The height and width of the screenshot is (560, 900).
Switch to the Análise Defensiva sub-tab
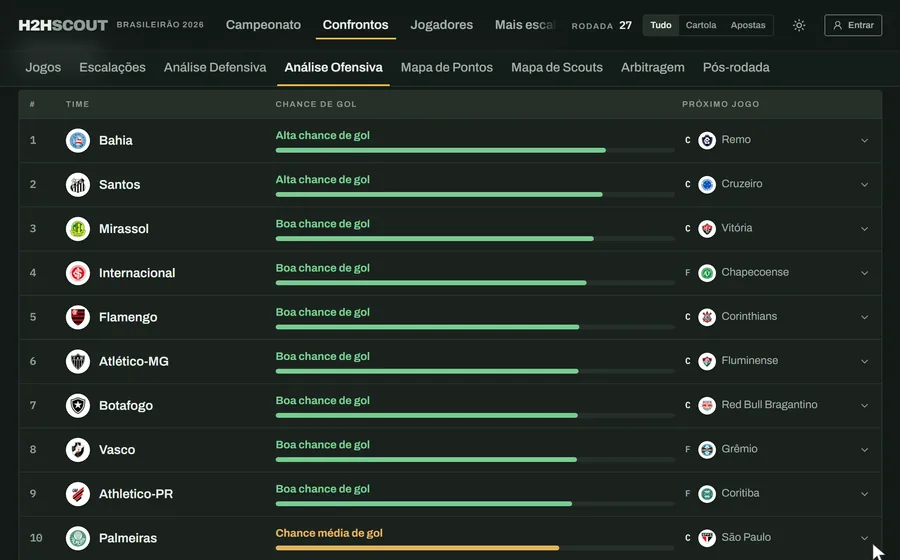(215, 68)
